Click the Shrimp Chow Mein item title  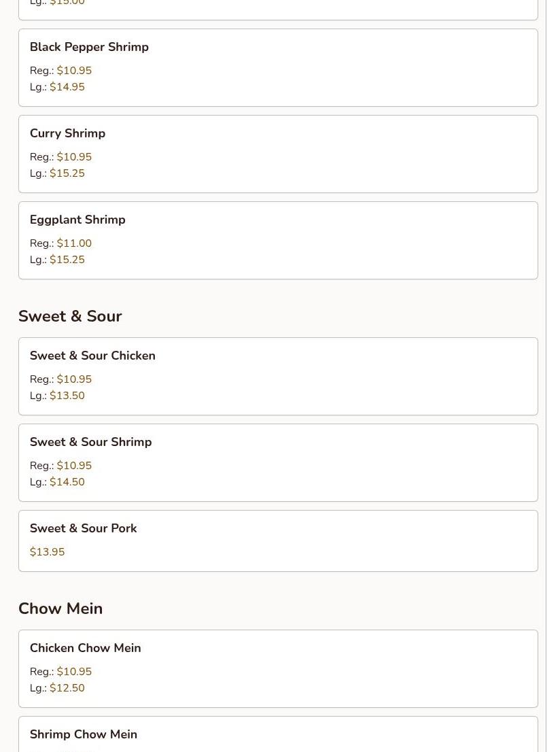coord(84,734)
